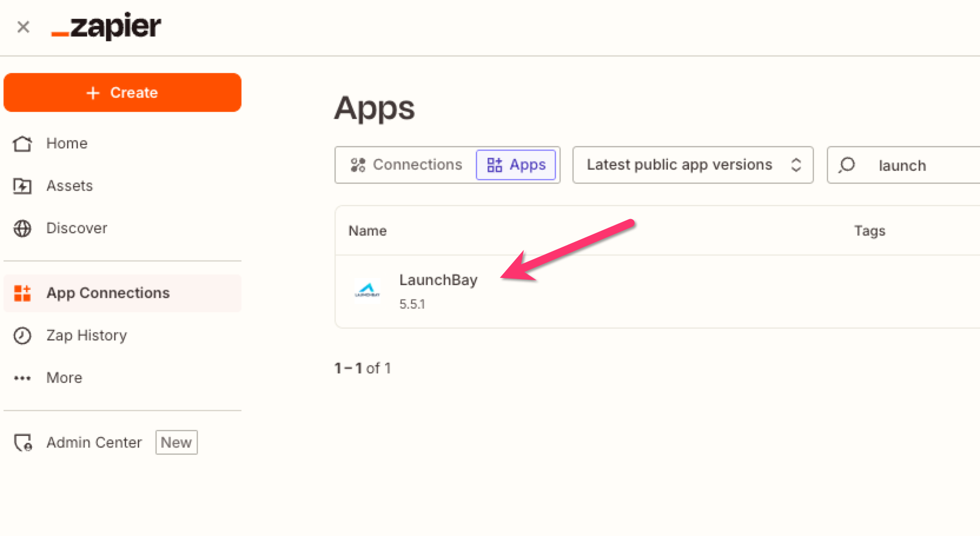Open Zap History
Screen dimensions: 980x536
click(87, 335)
